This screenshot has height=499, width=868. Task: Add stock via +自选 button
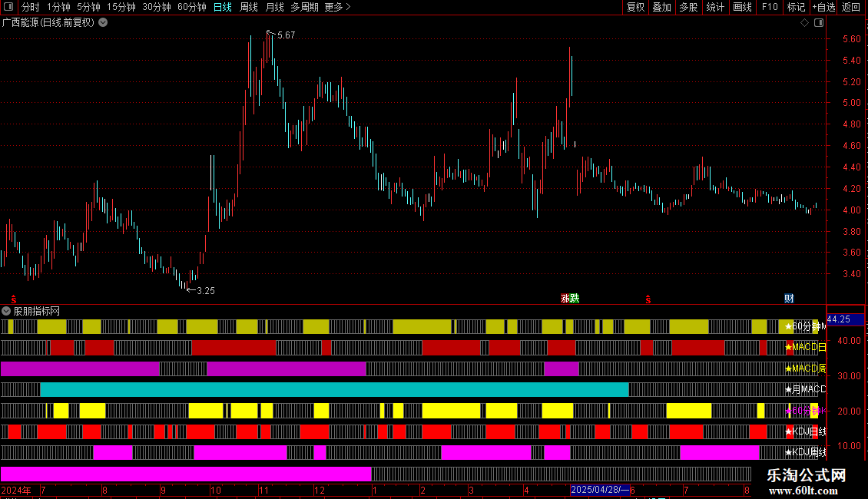click(823, 7)
